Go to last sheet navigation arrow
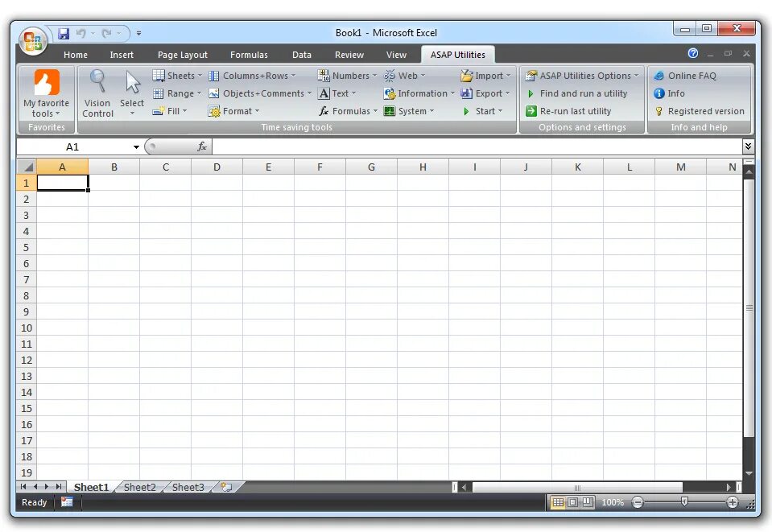Screen dimensions: 772x532 click(59, 487)
